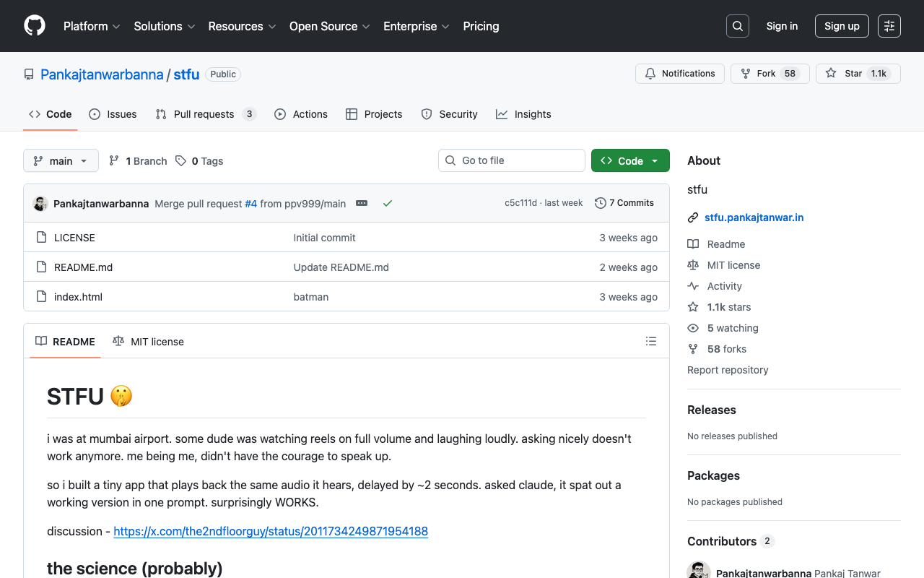Star the stfu repository
Viewport: 924px width, 578px height.
point(845,74)
